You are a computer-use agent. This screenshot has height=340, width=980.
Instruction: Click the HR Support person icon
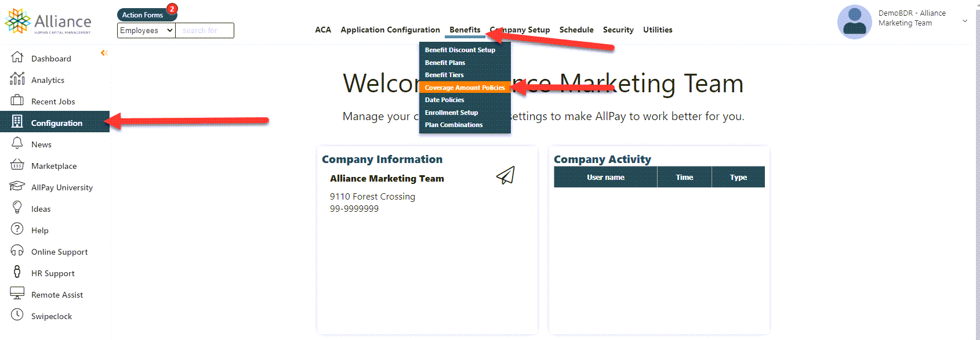point(17,272)
